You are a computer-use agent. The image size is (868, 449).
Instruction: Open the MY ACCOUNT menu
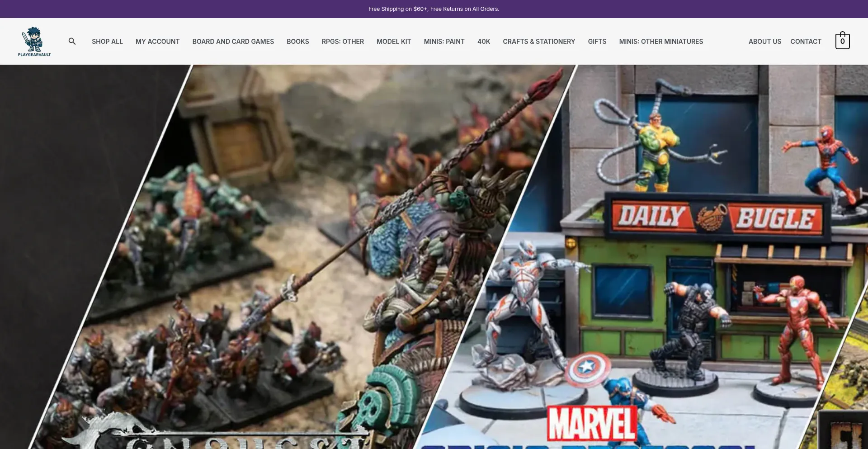[157, 41]
